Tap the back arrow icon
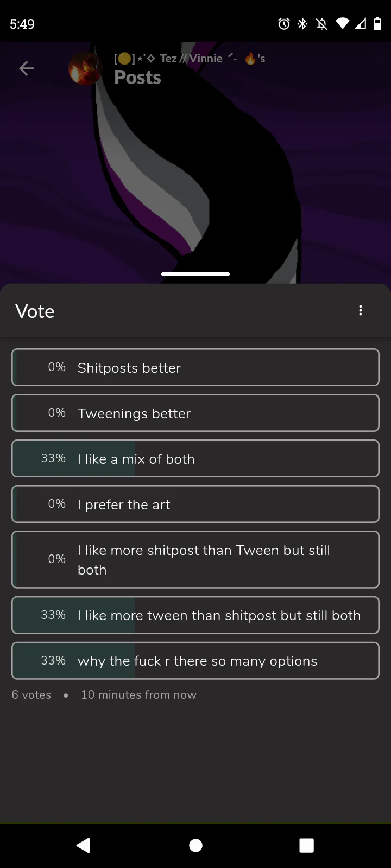Screen dimensions: 391x868 click(27, 68)
